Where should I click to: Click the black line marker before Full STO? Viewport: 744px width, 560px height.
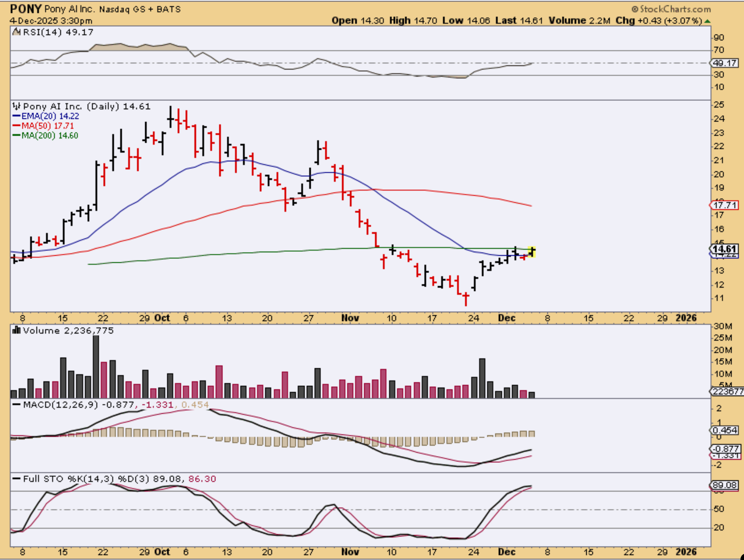[x=16, y=479]
